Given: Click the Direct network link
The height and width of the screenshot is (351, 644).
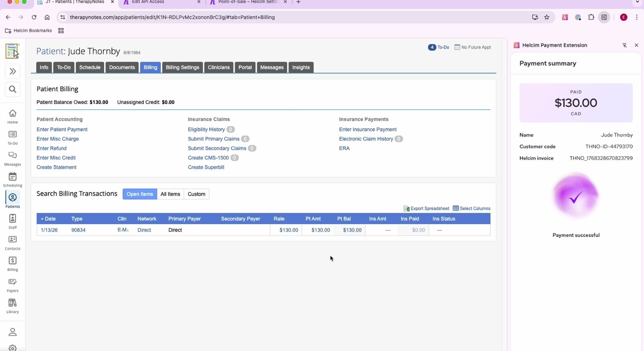Looking at the screenshot, I should pos(144,230).
